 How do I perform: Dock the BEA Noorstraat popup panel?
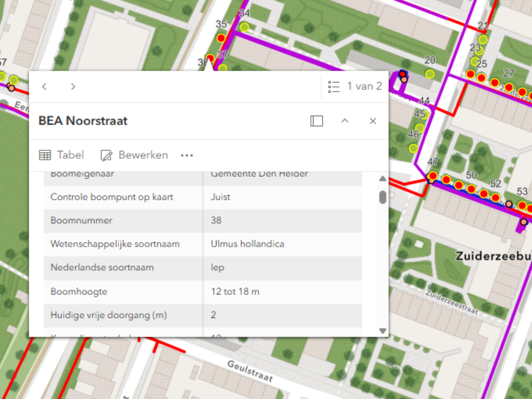click(x=317, y=121)
